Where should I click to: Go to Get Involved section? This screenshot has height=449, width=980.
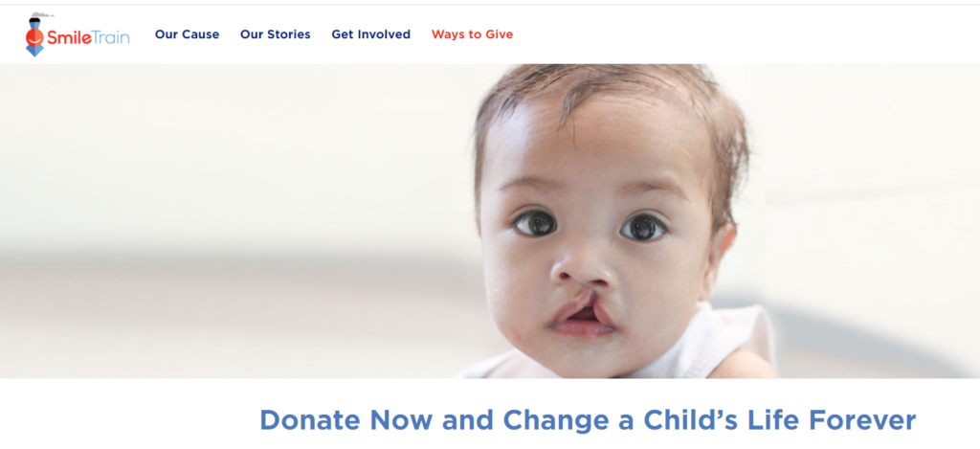click(370, 34)
